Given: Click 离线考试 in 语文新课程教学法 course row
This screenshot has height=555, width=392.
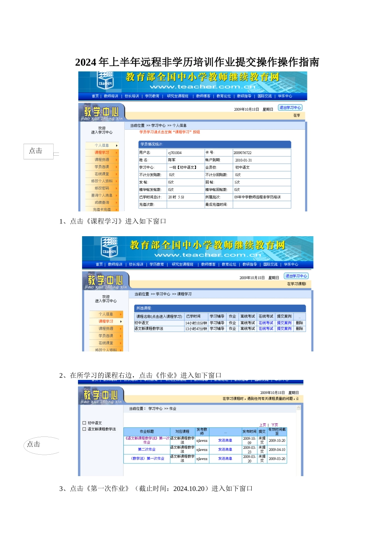Looking at the screenshot, I should tap(248, 329).
